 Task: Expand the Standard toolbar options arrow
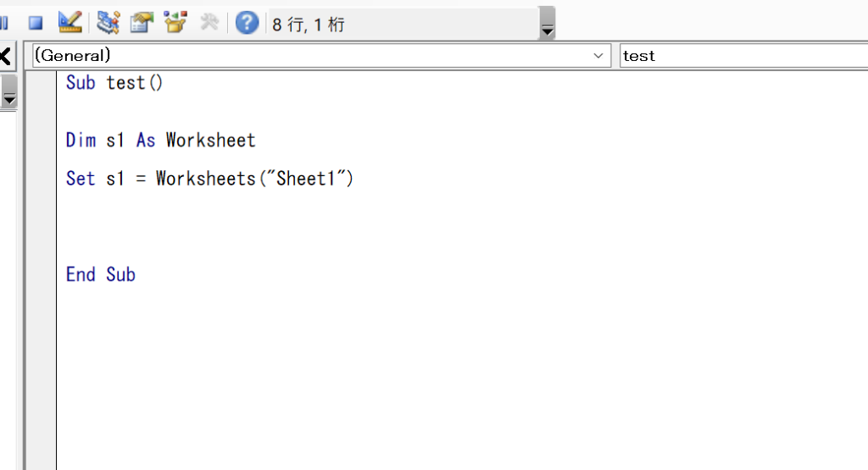click(547, 23)
